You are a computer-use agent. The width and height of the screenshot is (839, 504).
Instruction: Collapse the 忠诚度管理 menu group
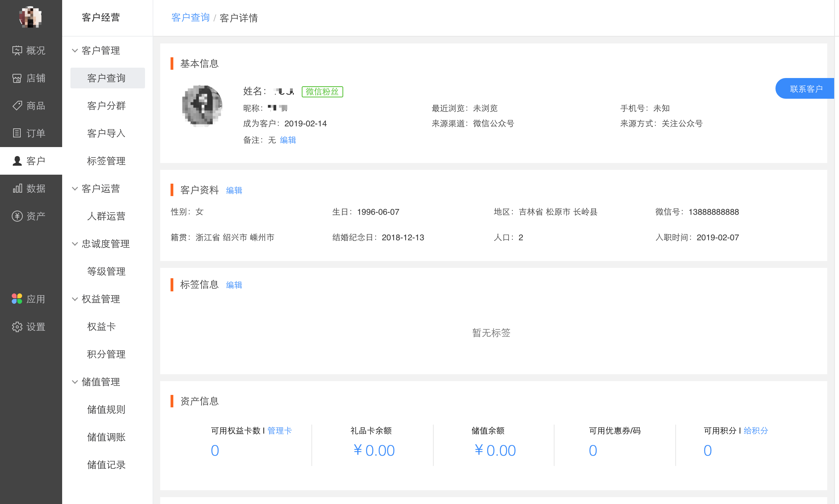[x=105, y=244]
